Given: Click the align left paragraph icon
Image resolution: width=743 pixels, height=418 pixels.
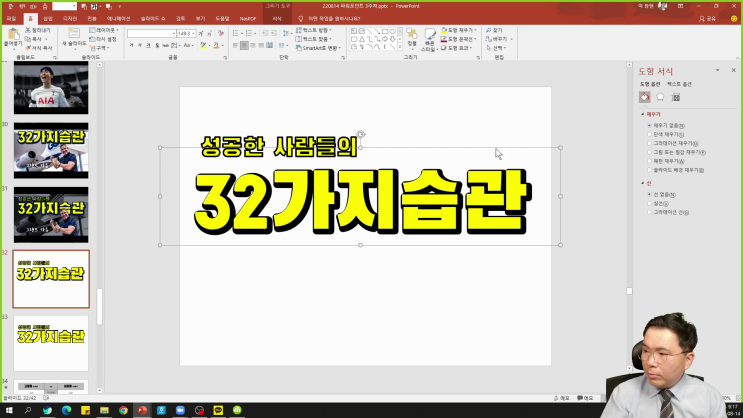Looking at the screenshot, I should 236,45.
